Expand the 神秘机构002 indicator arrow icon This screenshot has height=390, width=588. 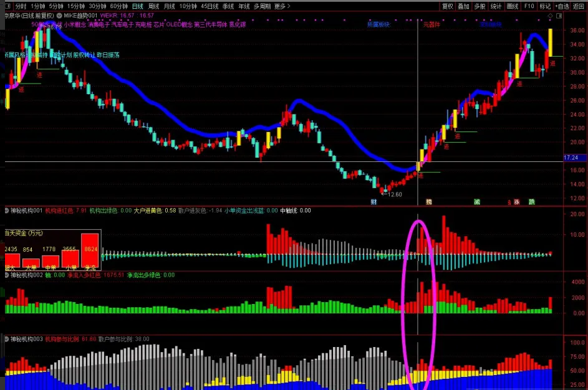pos(6,275)
